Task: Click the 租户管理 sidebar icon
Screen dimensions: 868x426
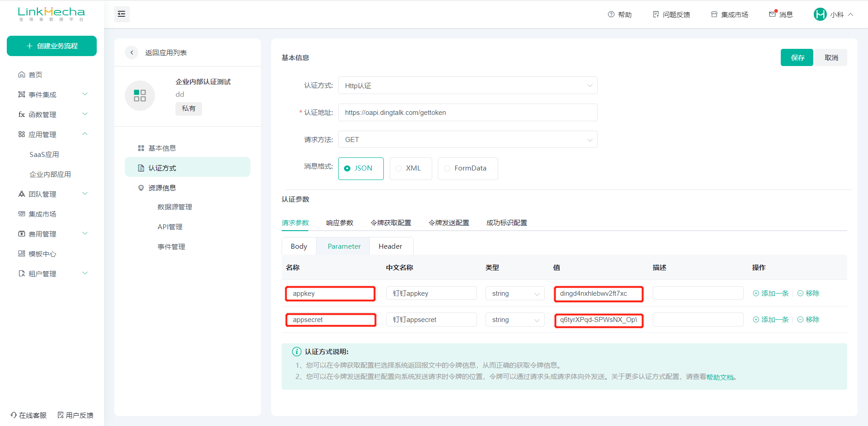Action: 21,274
